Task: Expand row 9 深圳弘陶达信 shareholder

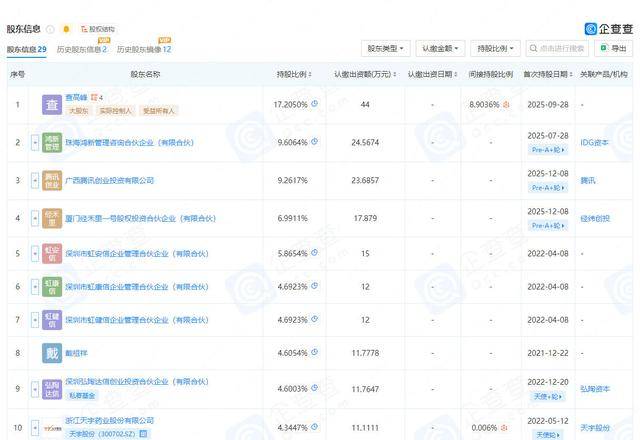Action: pos(35,389)
